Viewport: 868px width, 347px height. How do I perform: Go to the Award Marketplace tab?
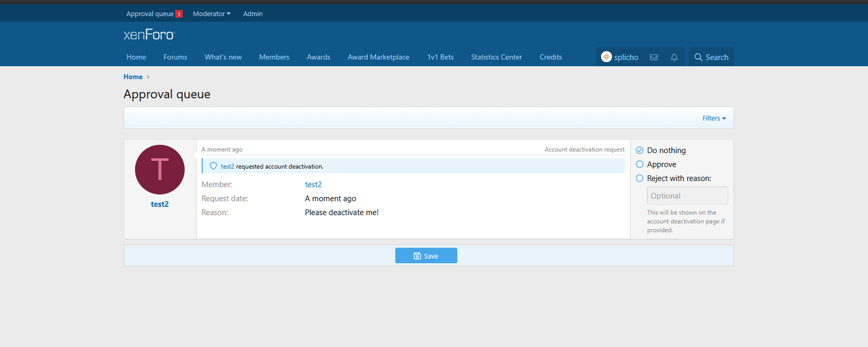pyautogui.click(x=378, y=57)
